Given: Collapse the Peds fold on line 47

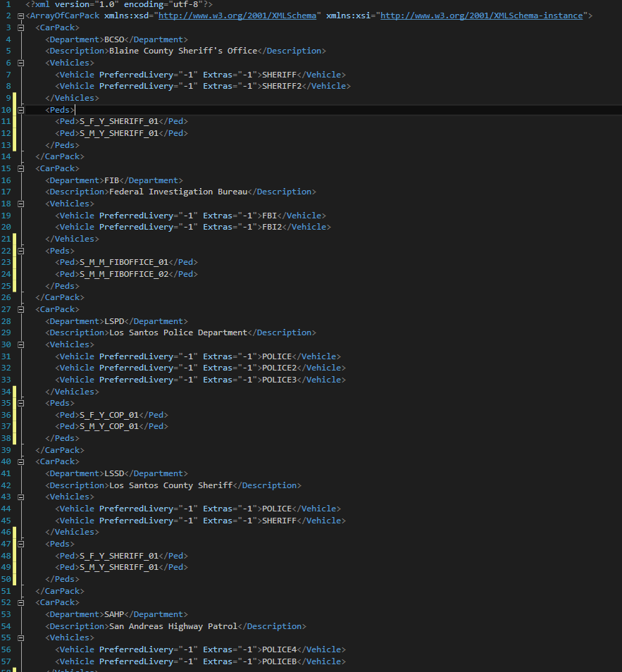Looking at the screenshot, I should click(20, 545).
